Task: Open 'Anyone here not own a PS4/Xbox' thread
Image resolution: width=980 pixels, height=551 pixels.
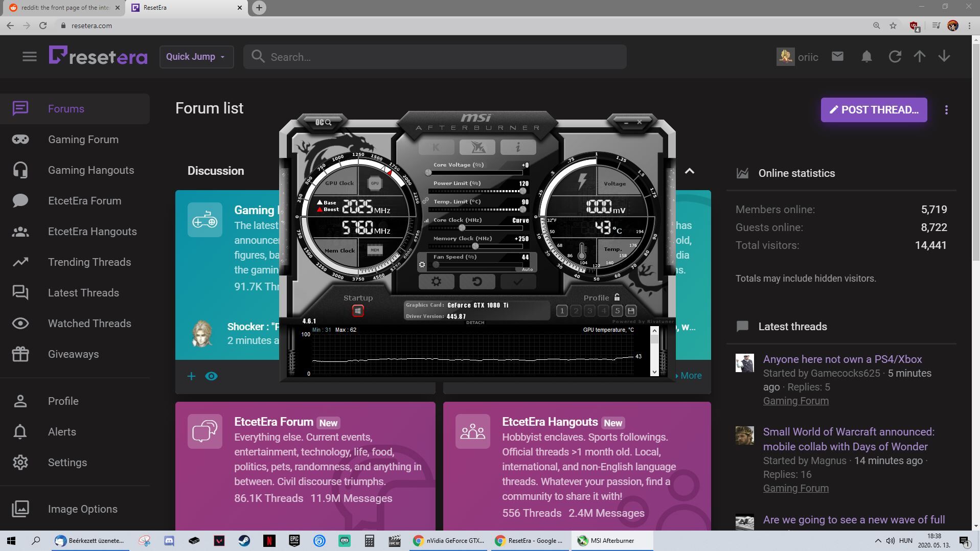Action: point(842,359)
